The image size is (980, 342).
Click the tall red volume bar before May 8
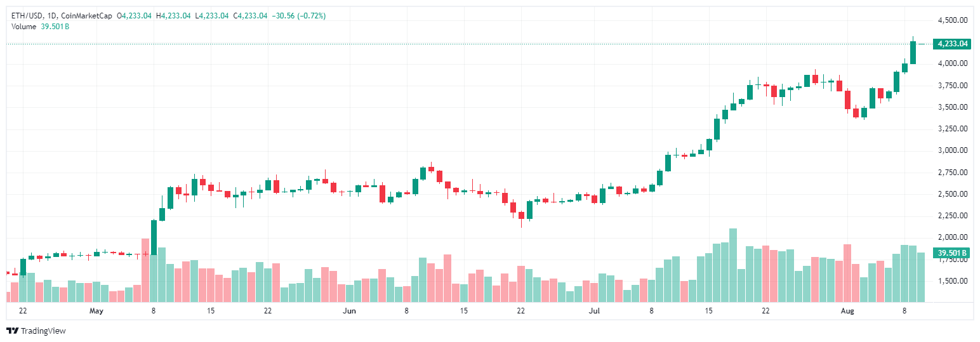[145, 270]
